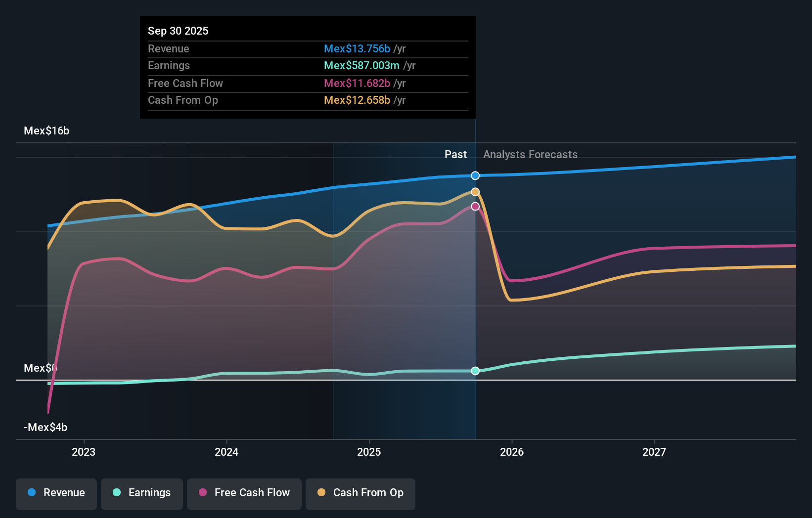Click the pink Free Cash Flow marker
Image resolution: width=812 pixels, height=518 pixels.
(475, 207)
